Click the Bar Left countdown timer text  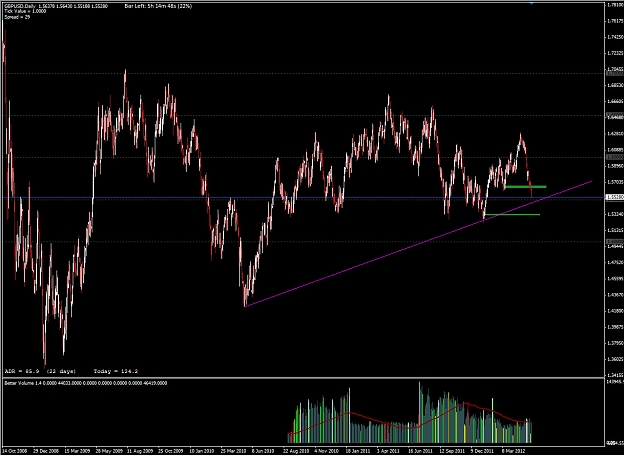[158, 6]
